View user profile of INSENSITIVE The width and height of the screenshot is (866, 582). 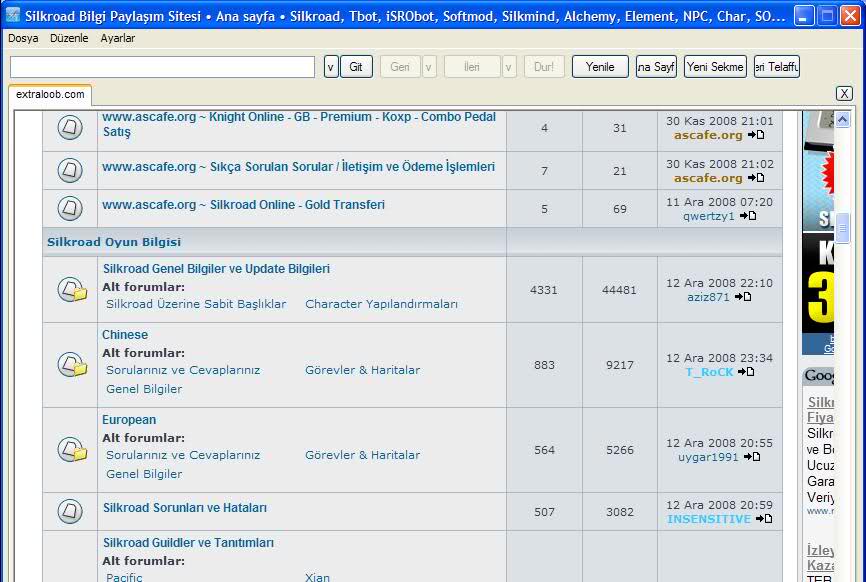pyautogui.click(x=709, y=519)
